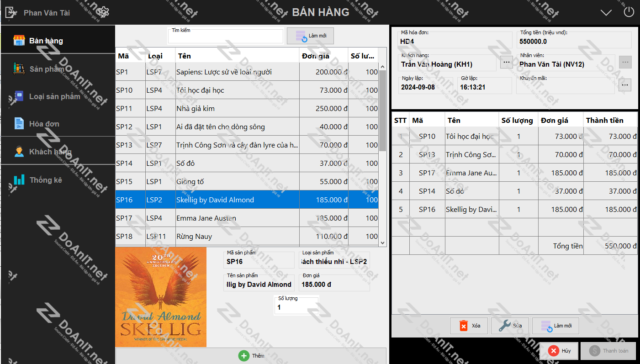
Task: Select the highlighted product row 'Skellig by David Almond'
Action: [x=247, y=200]
